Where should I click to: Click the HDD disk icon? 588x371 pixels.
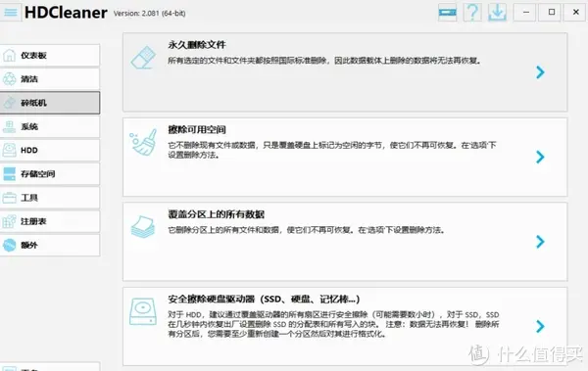pos(10,151)
